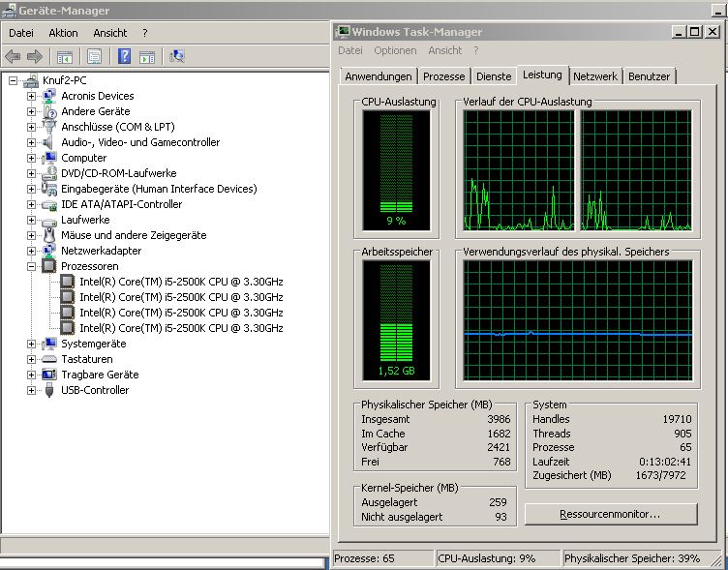Expand the Laufwerke node
728x570 pixels.
click(x=31, y=220)
